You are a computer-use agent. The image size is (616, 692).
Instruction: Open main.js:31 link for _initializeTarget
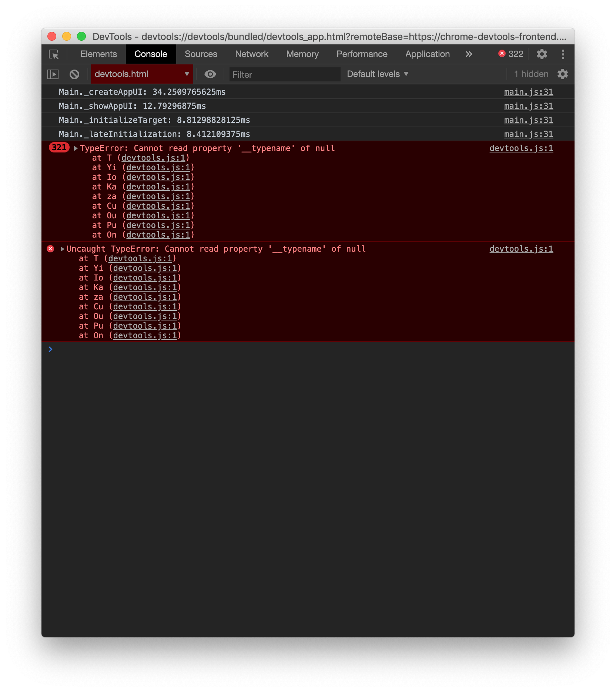[529, 120]
